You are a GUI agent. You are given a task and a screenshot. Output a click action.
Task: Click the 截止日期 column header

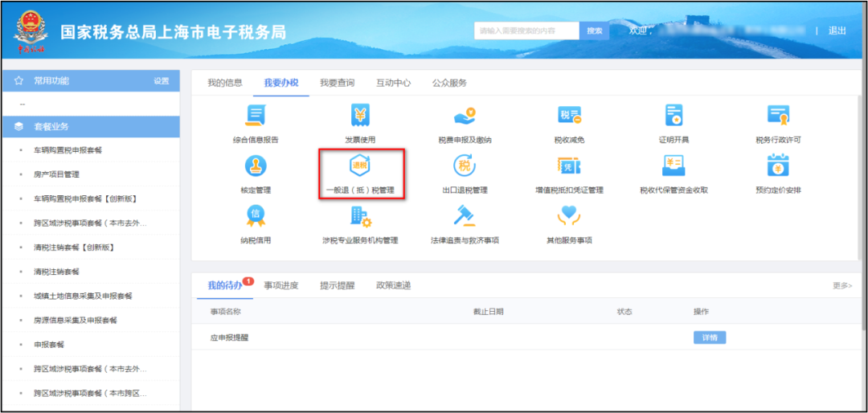pos(489,312)
